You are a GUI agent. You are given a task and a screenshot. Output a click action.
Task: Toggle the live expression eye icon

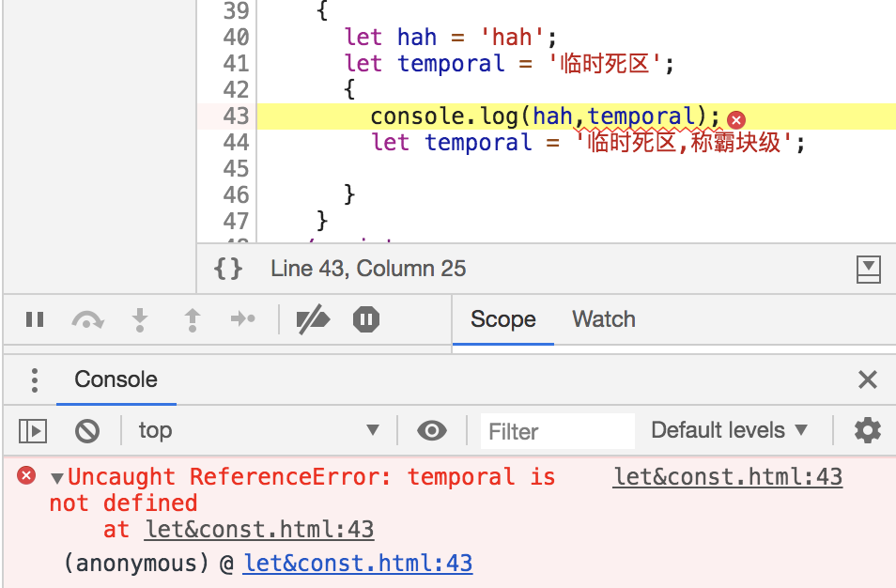[432, 431]
